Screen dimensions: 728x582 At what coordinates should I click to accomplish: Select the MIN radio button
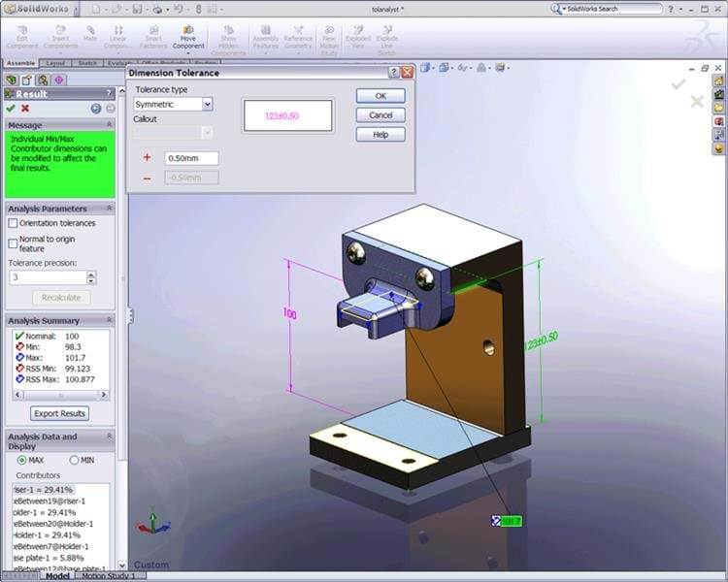74,460
